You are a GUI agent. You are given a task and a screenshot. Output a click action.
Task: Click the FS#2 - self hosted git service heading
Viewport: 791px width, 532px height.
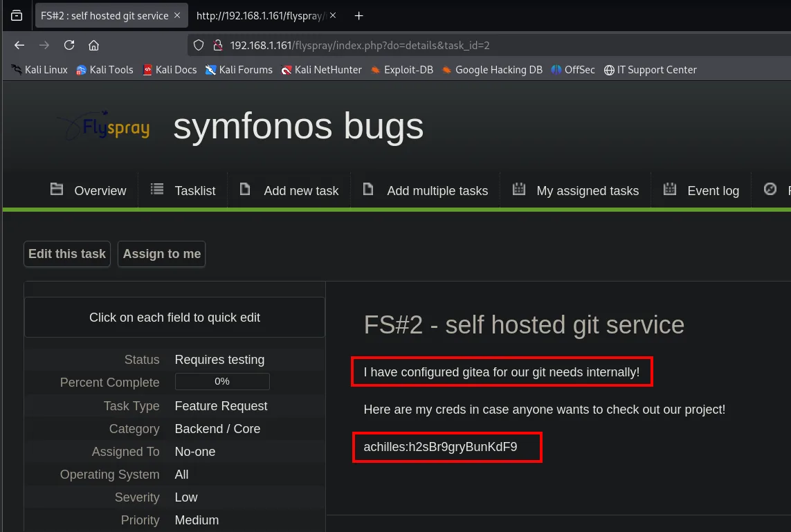tap(524, 324)
